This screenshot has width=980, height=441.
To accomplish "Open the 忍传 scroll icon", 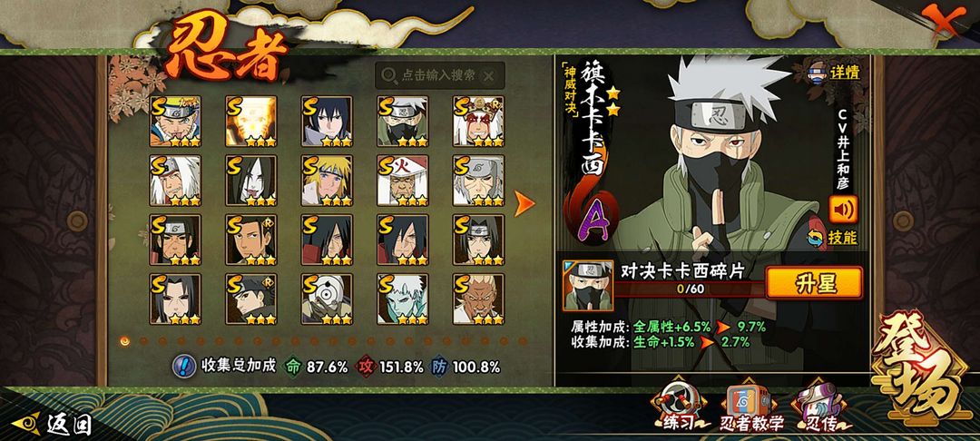I will coord(819,406).
